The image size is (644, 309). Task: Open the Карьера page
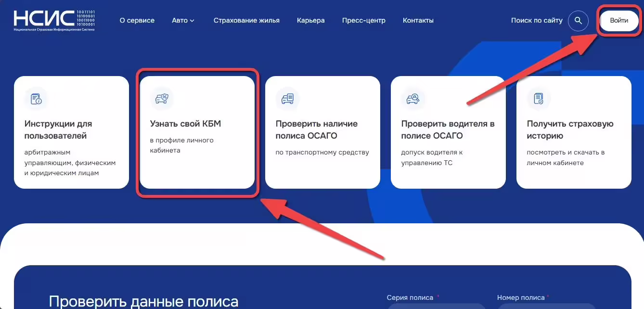[x=311, y=20]
